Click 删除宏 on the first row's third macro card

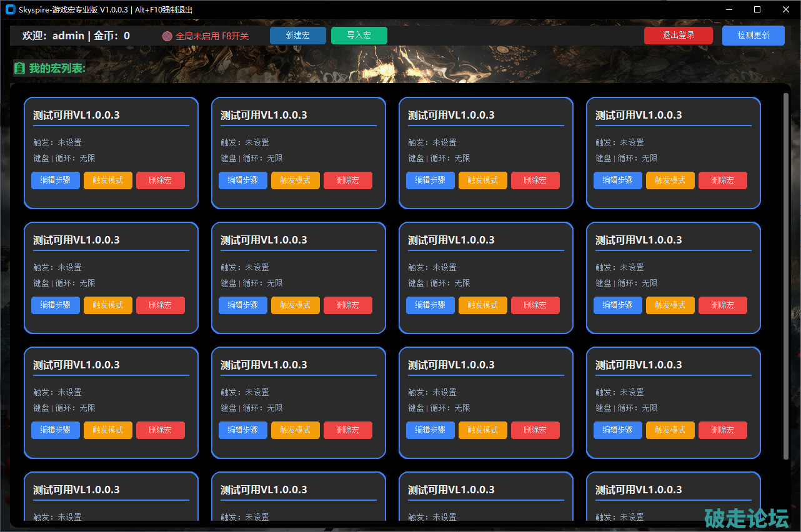(535, 180)
